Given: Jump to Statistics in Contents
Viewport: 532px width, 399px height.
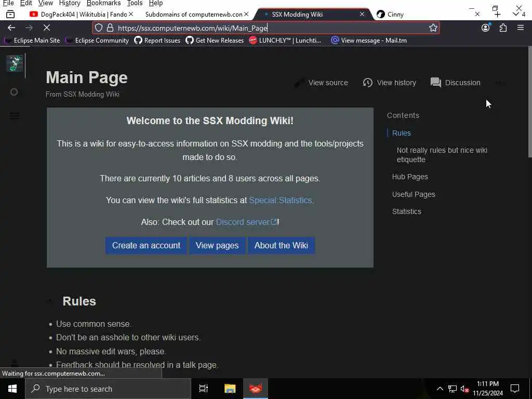Looking at the screenshot, I should pos(406,211).
